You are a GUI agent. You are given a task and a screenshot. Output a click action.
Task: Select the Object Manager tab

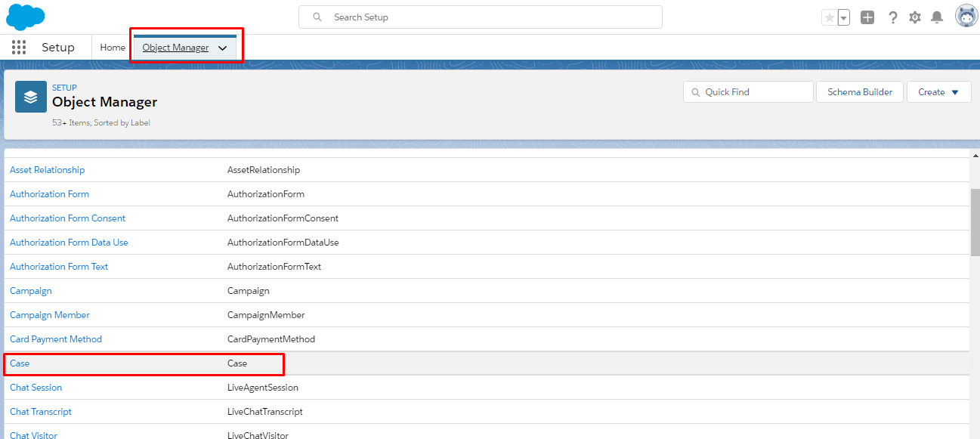[x=175, y=48]
